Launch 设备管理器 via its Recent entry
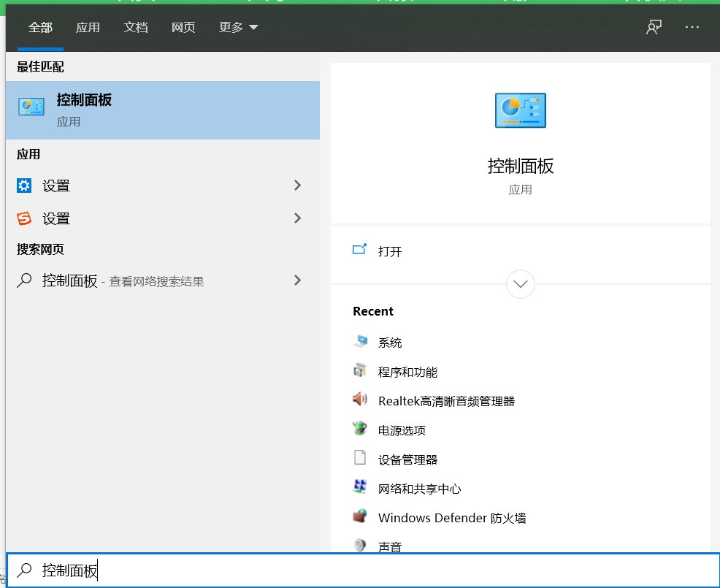The width and height of the screenshot is (720, 588). (408, 459)
